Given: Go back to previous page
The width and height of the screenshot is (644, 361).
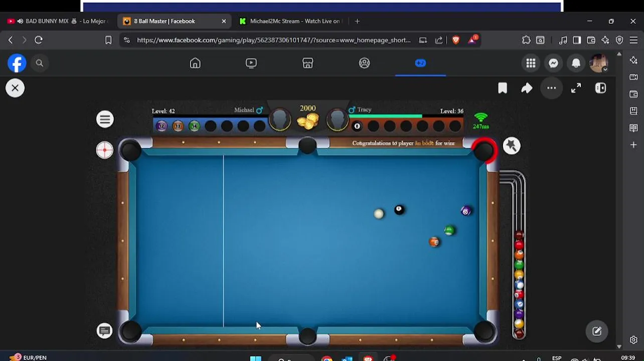Looking at the screenshot, I should [11, 40].
